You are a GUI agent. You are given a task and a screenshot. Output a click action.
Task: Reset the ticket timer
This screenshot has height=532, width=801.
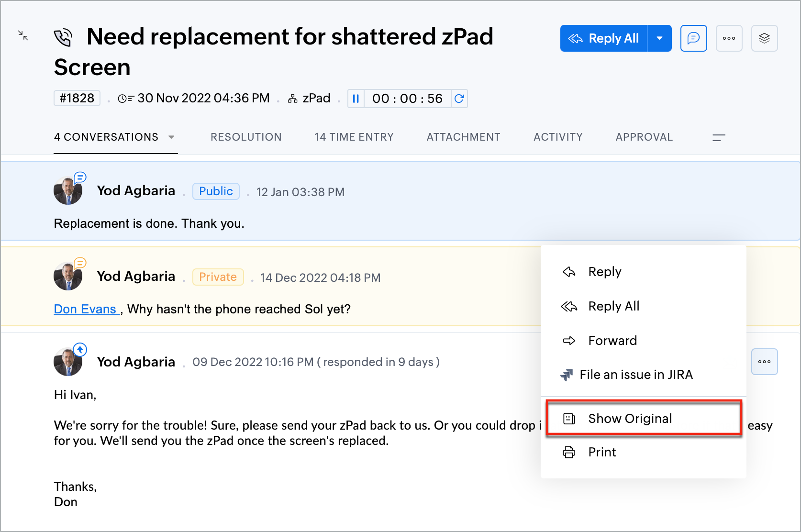pyautogui.click(x=459, y=99)
